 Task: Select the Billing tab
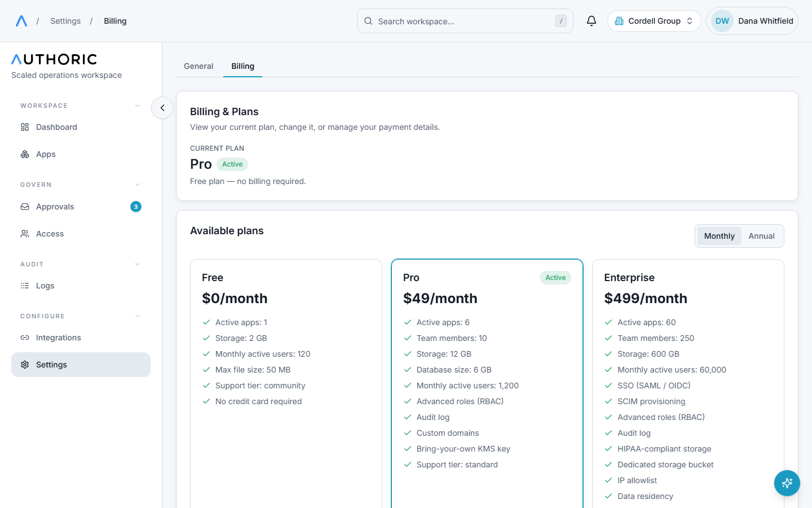243,66
